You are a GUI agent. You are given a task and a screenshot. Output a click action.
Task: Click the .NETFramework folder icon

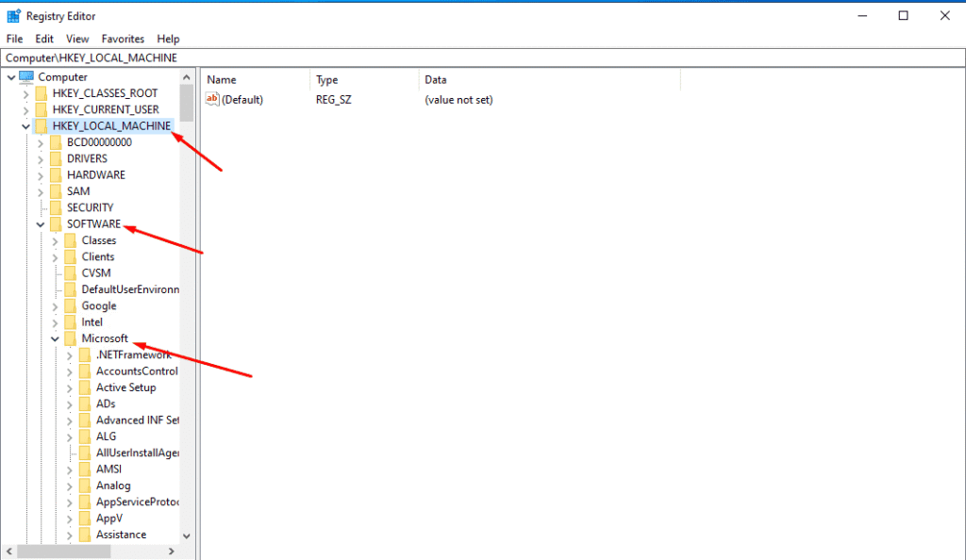[x=85, y=354]
